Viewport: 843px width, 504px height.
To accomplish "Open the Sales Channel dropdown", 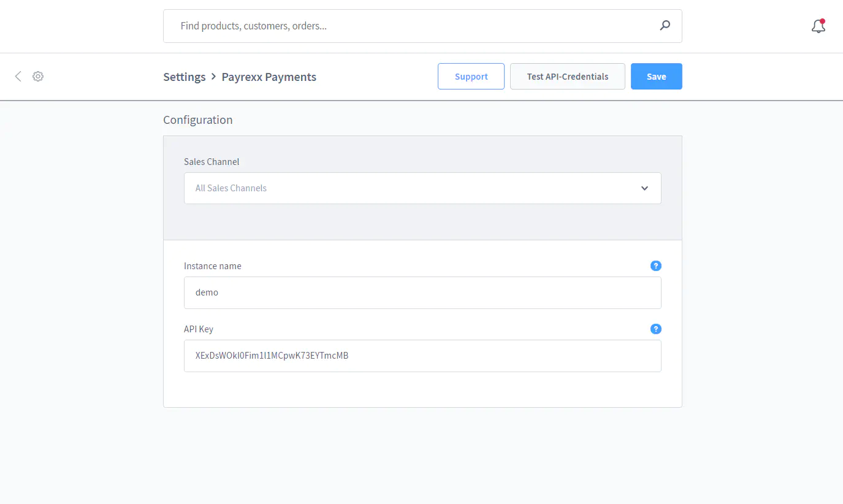I will point(422,188).
